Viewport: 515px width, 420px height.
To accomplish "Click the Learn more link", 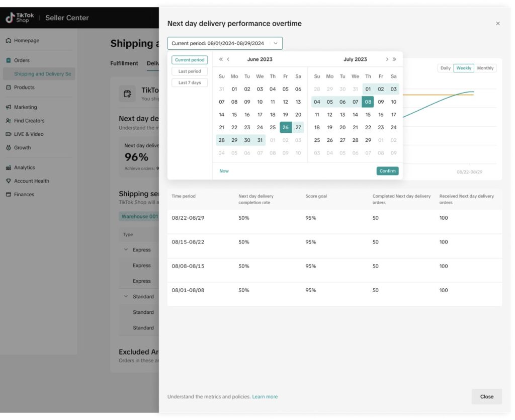I will 265,397.
